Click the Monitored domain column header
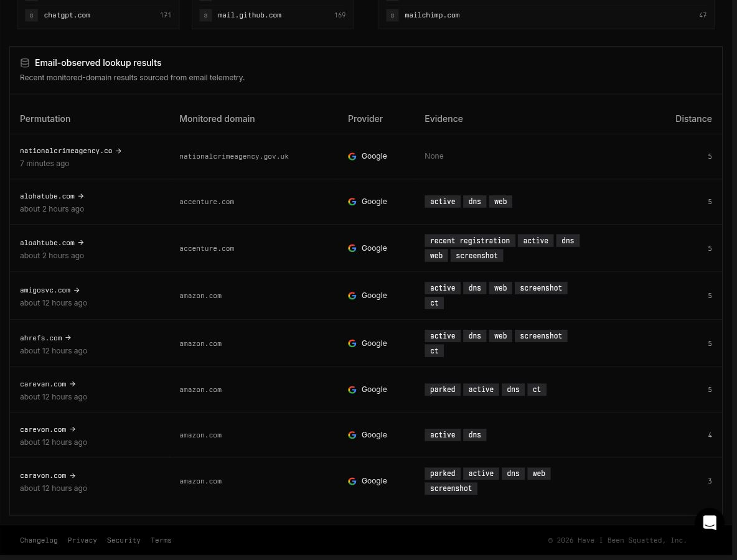737x560 pixels. click(217, 119)
